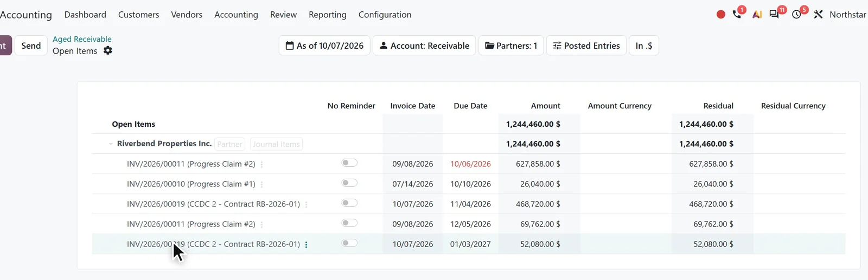Click the Open Items total row label

pyautogui.click(x=133, y=124)
